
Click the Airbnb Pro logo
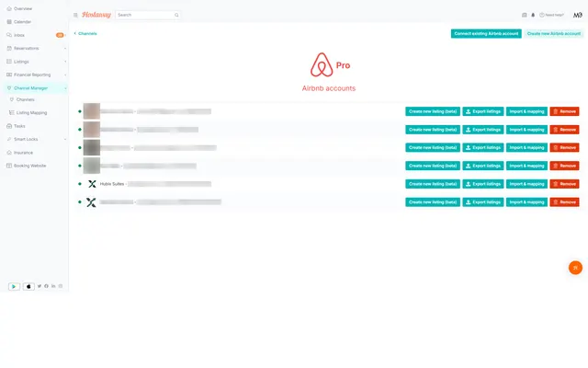(330, 64)
